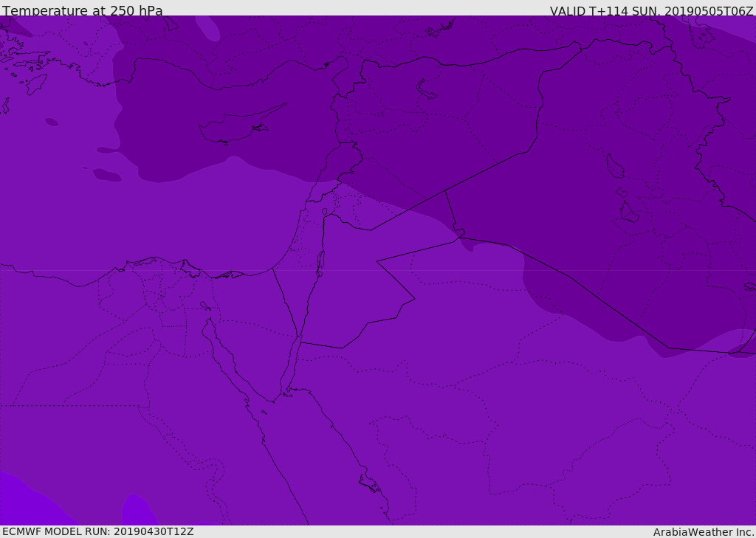This screenshot has height=538, width=756.
Task: Click the 'ECMWF MODEL RUN: 20190430T12Z' text
Action: pyautogui.click(x=98, y=531)
